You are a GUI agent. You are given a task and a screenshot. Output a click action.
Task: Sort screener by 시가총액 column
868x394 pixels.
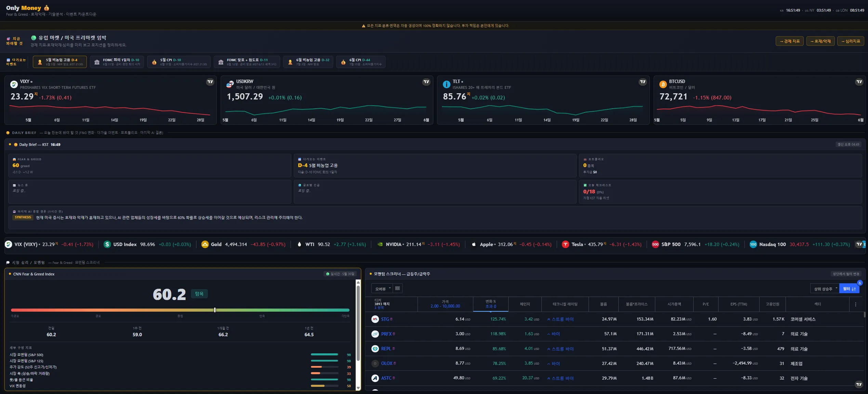tap(674, 304)
